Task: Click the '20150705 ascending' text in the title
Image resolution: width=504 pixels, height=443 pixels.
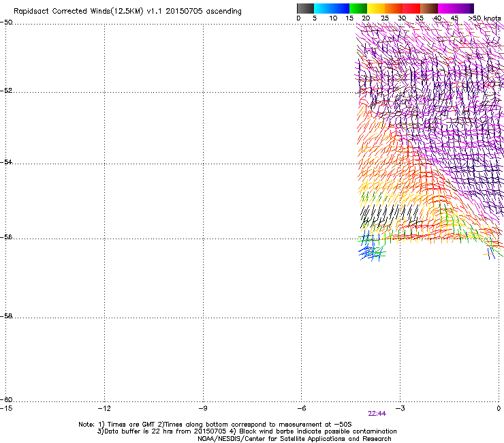Action: tap(204, 12)
